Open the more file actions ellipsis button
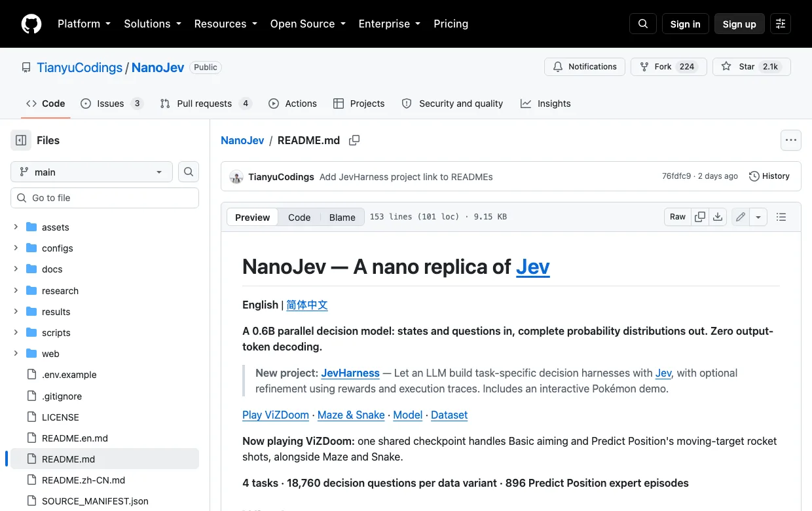Viewport: 812px width, 511px height. coord(791,140)
